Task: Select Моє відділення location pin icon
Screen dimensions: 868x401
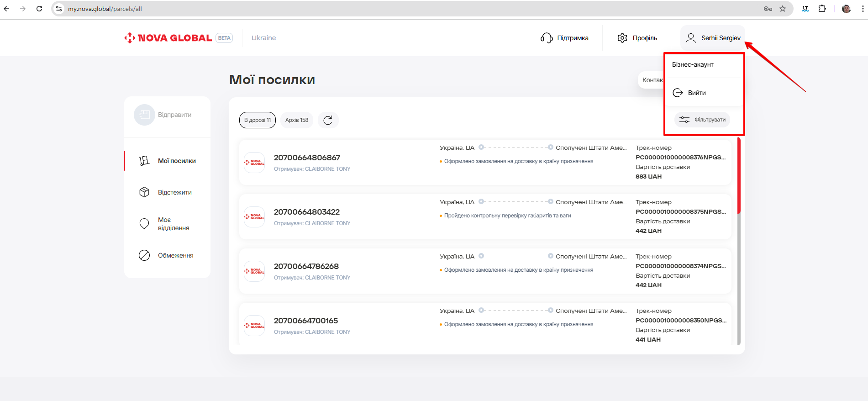Action: pyautogui.click(x=144, y=224)
